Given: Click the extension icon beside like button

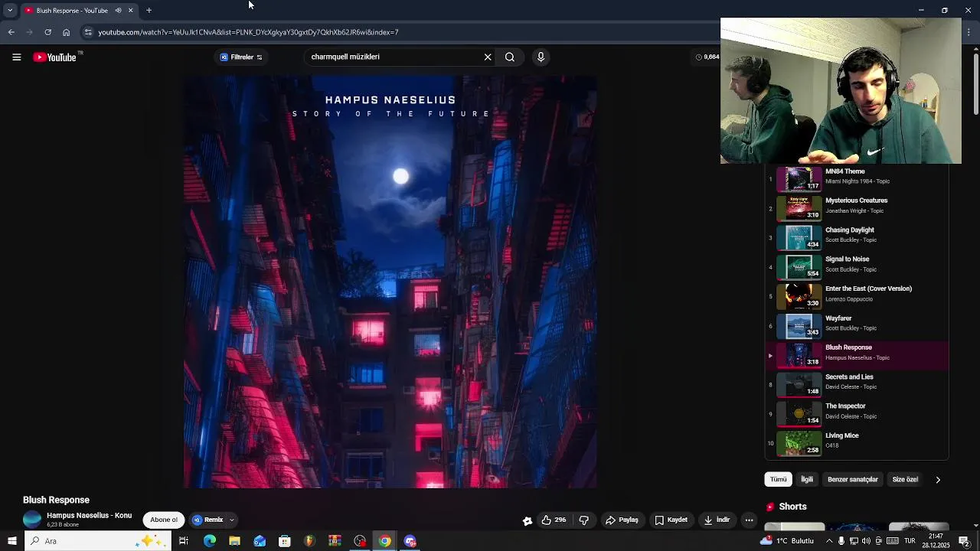Looking at the screenshot, I should (528, 520).
